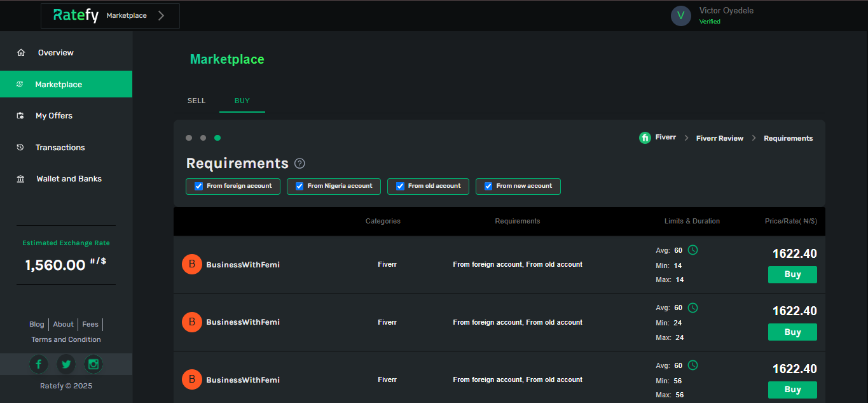Expand the Marketplace chevron in top header

point(162,16)
